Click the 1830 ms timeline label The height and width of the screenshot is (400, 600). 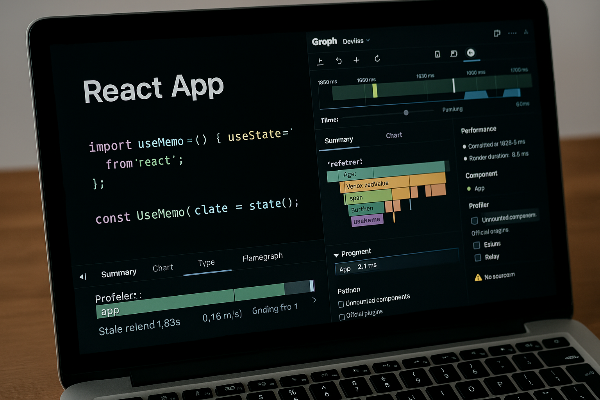[425, 76]
